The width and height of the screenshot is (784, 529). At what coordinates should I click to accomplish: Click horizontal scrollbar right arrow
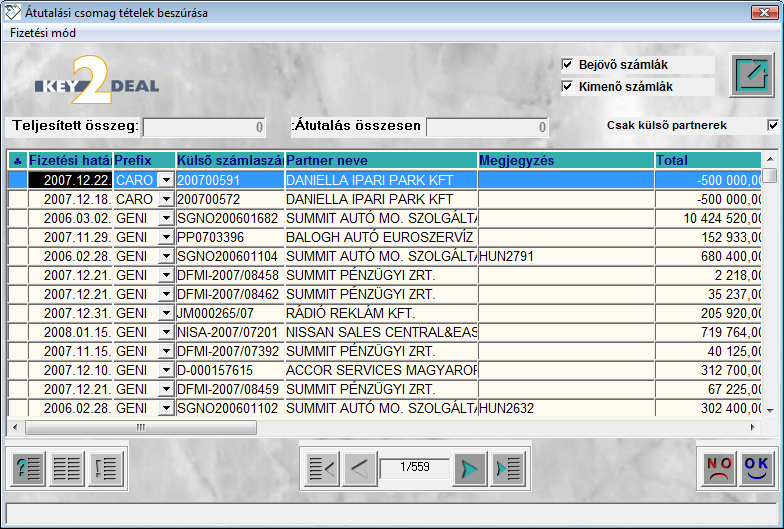tap(752, 428)
